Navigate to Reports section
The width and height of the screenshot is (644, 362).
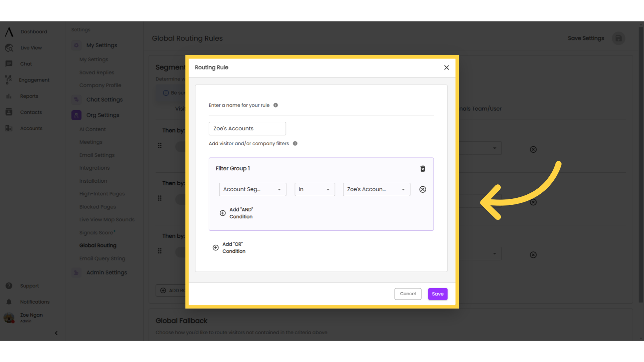pyautogui.click(x=29, y=96)
